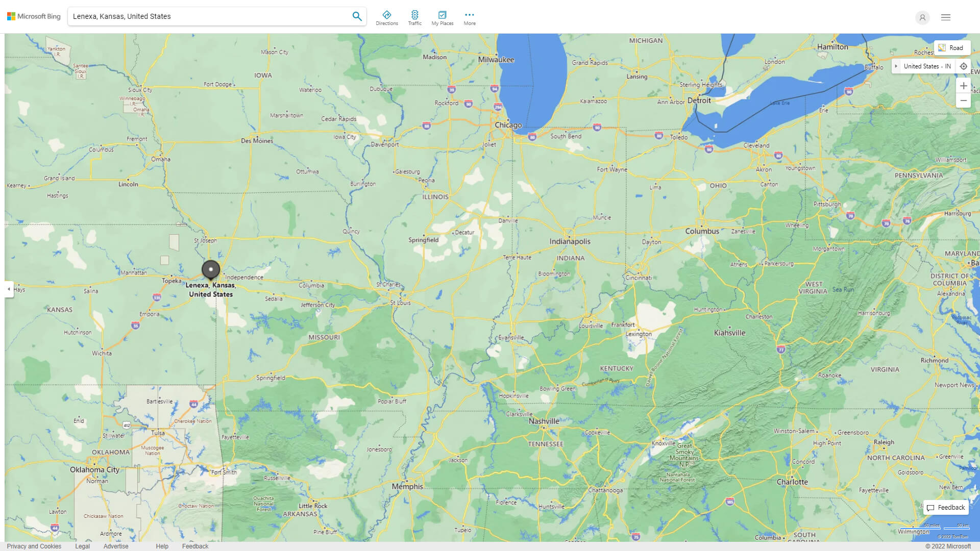Open the user profile icon
This screenshot has height=551, width=980.
[922, 18]
